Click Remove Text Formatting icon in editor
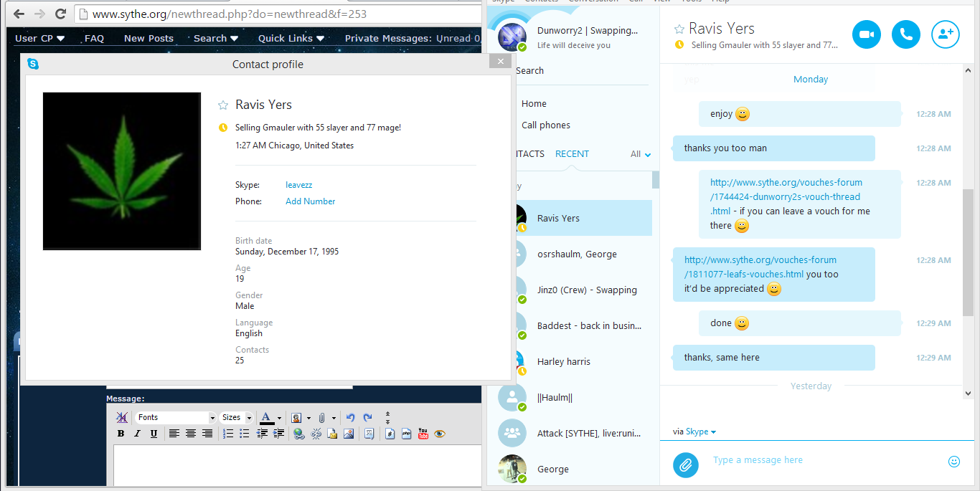This screenshot has width=980, height=491. 121,417
